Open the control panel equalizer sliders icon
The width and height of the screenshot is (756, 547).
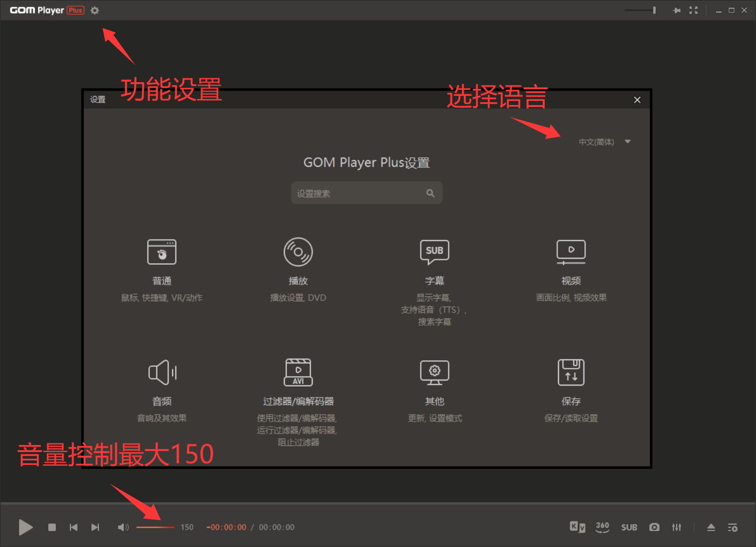click(x=677, y=527)
